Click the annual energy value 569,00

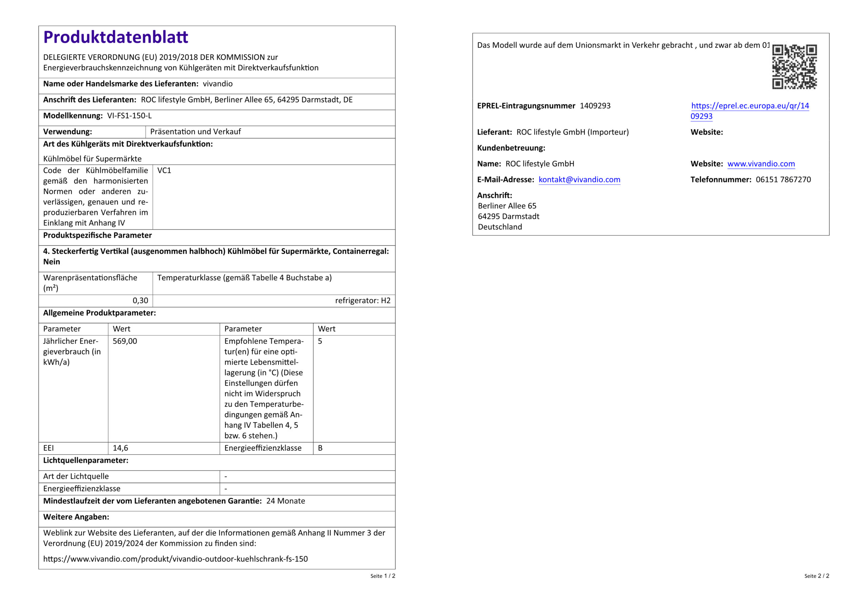coord(125,341)
